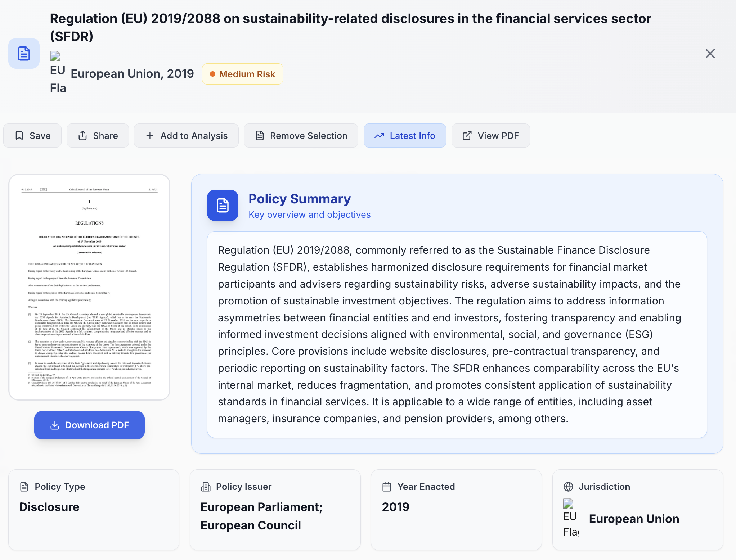Screen dimensions: 736x560
Task: Click the Jurisdiction globe icon
Action: [568, 487]
